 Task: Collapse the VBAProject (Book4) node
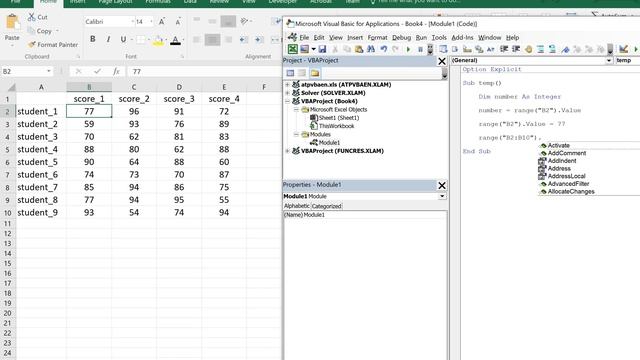[x=287, y=101]
